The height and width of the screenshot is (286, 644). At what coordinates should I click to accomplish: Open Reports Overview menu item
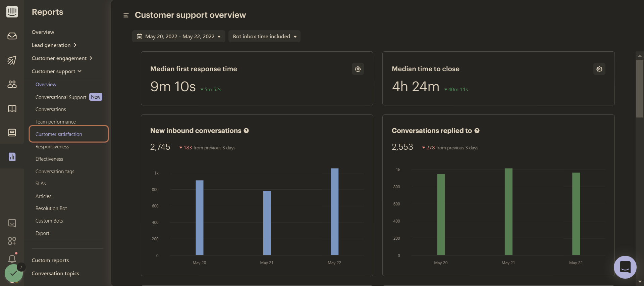[x=43, y=32]
